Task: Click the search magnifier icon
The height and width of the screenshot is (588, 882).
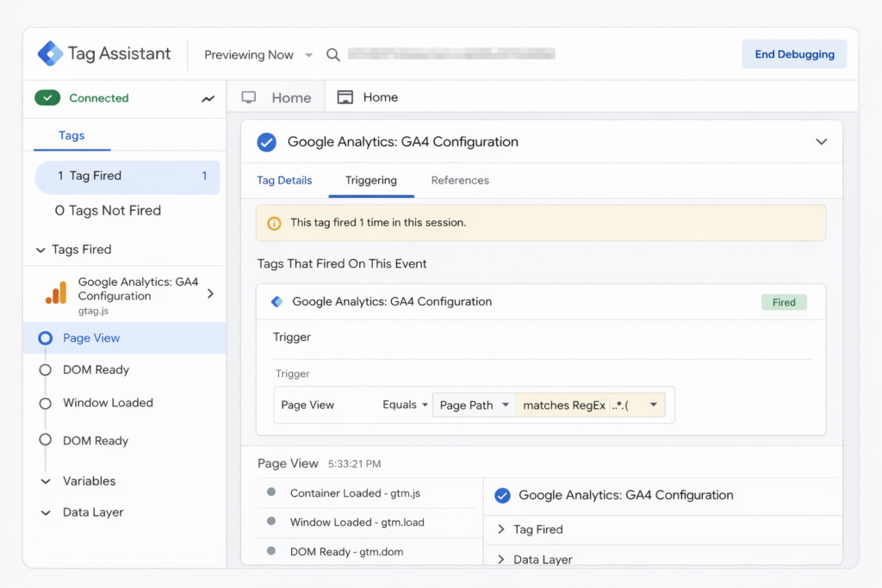Action: pos(333,54)
